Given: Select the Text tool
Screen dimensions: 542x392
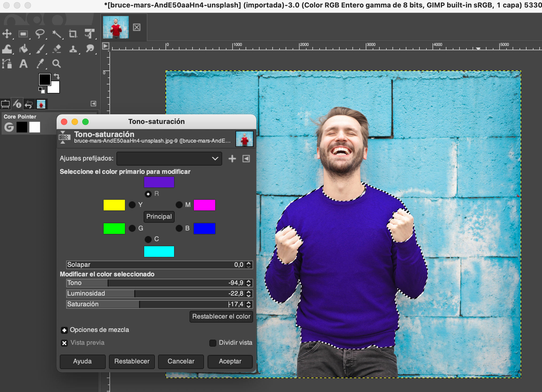Looking at the screenshot, I should tap(23, 64).
